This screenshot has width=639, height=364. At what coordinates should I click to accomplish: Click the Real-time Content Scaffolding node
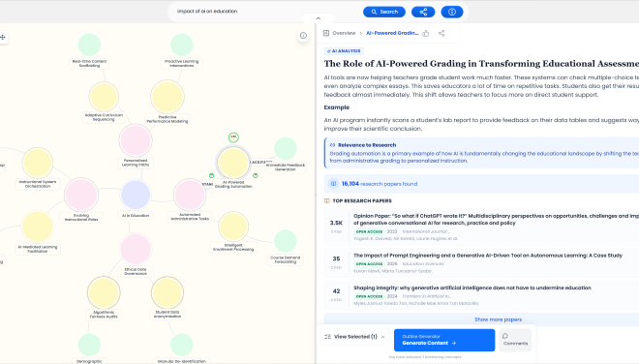(89, 45)
